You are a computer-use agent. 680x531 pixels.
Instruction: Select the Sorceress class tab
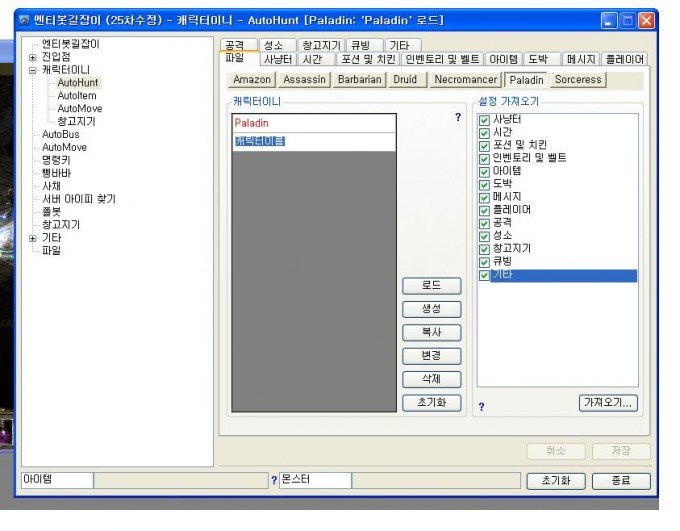click(579, 79)
